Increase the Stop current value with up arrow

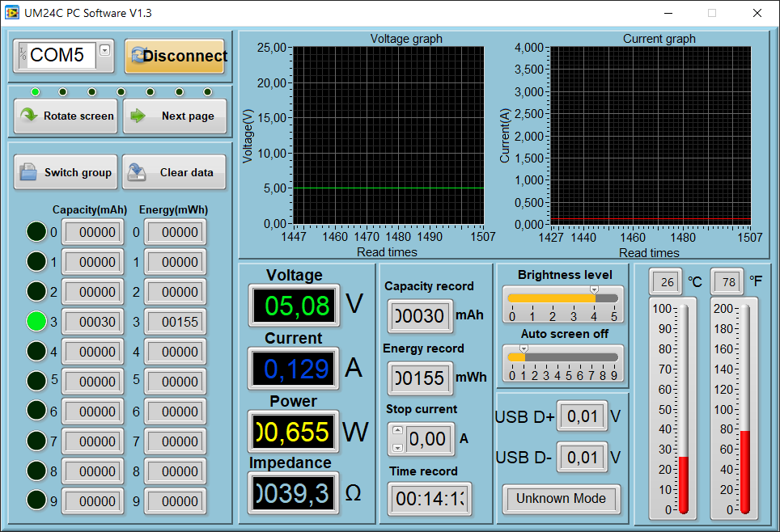click(x=397, y=431)
